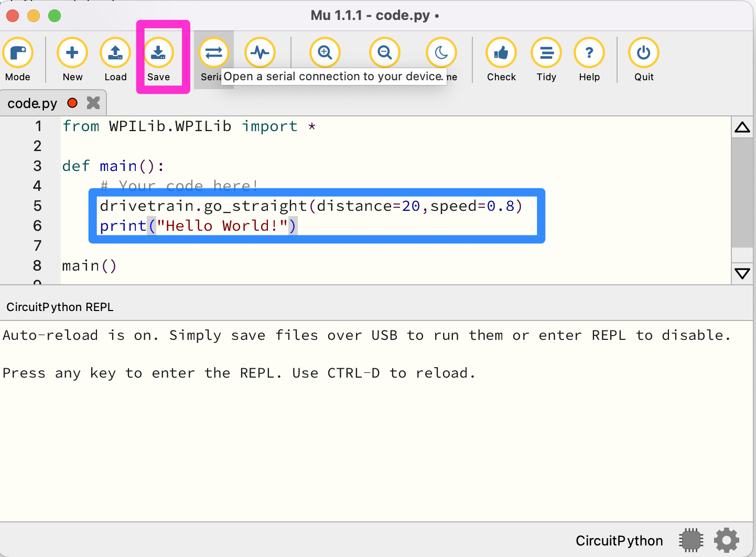Click the unsaved-changes dot on code.py
Image resolution: width=756 pixels, height=557 pixels.
[72, 103]
